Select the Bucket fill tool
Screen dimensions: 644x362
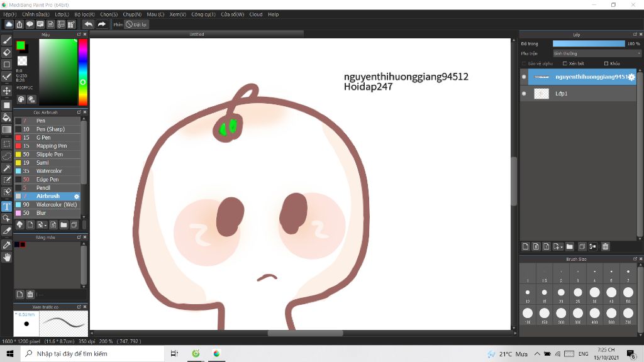6,118
